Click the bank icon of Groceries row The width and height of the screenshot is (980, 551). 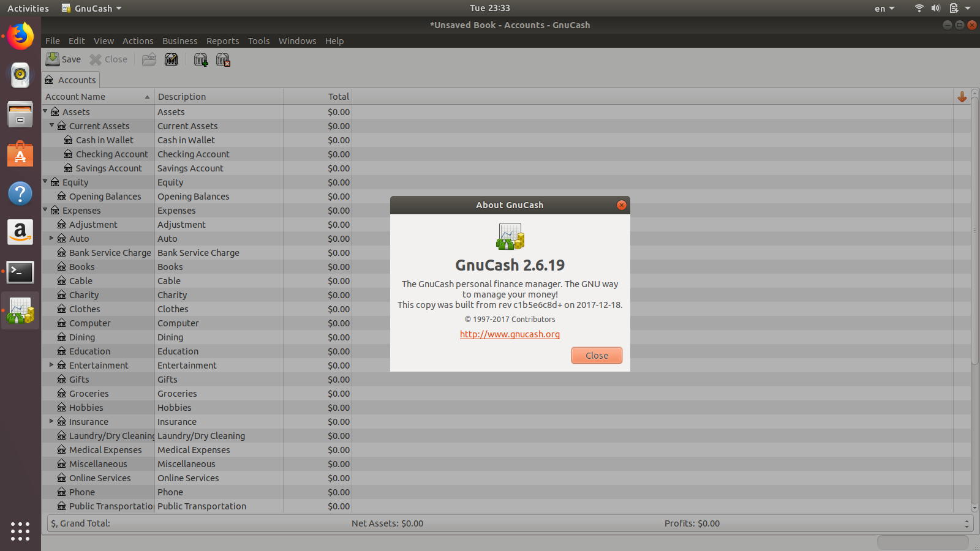click(62, 393)
